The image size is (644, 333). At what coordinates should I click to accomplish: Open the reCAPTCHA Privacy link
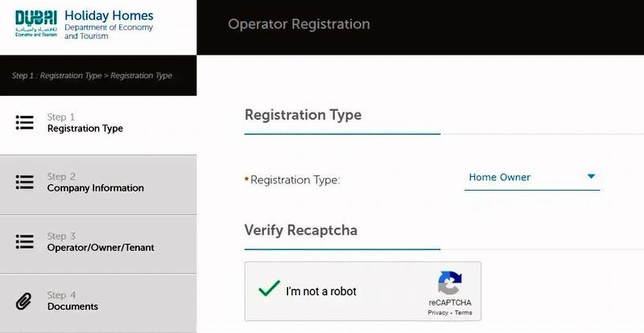coord(438,312)
